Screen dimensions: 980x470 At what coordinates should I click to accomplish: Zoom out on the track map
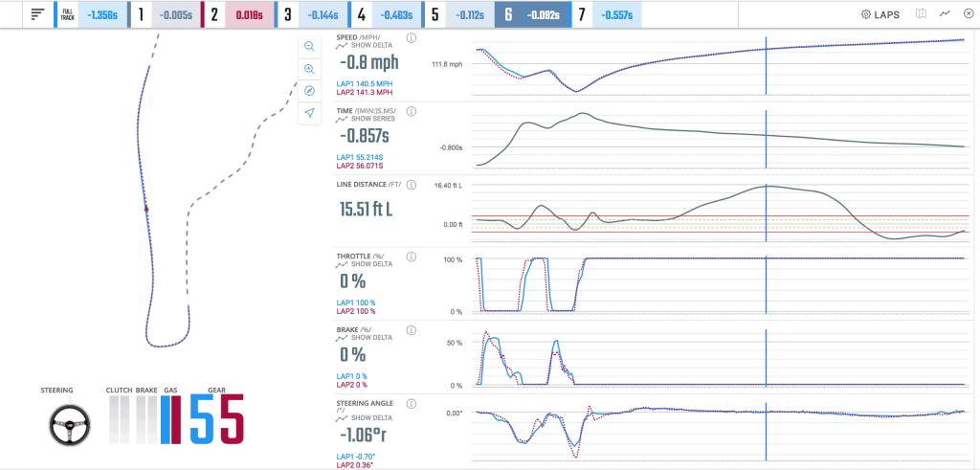point(309,46)
